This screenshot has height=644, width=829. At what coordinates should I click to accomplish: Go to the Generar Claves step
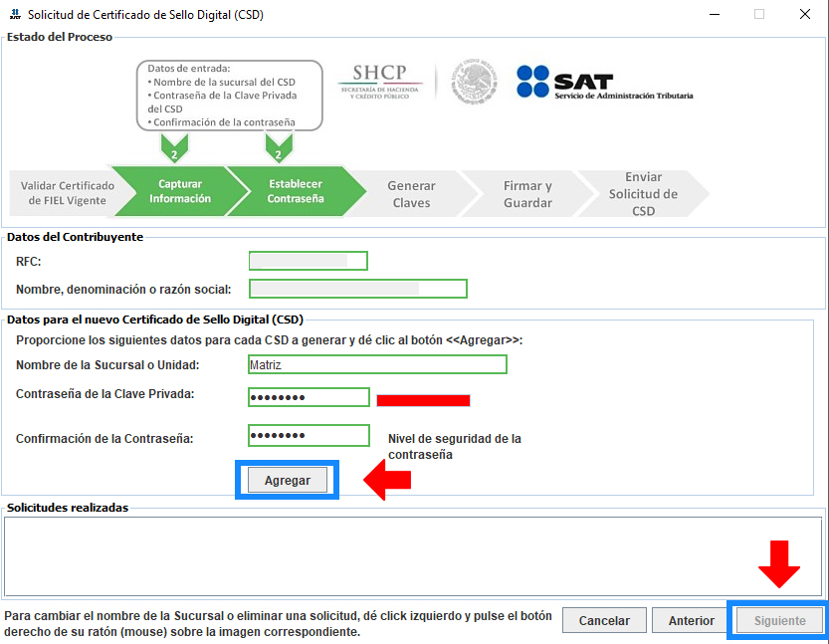pyautogui.click(x=411, y=193)
